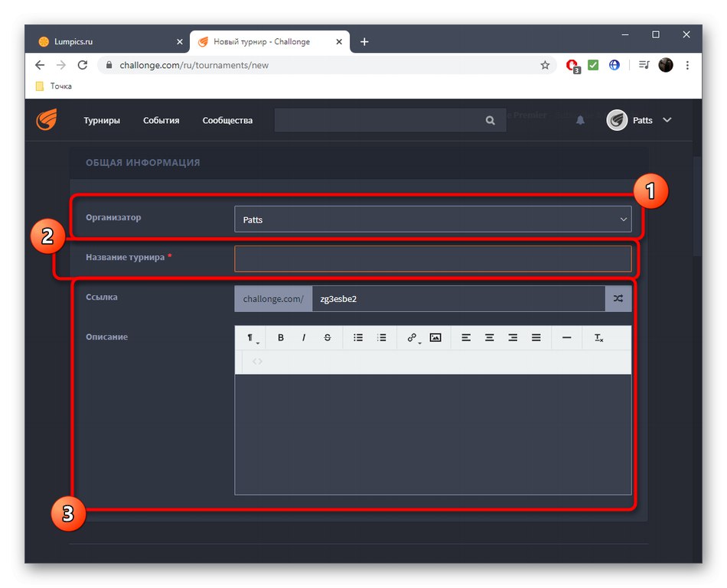Insert a horizontal rule in the description
Image resolution: width=727 pixels, height=588 pixels.
tap(566, 337)
